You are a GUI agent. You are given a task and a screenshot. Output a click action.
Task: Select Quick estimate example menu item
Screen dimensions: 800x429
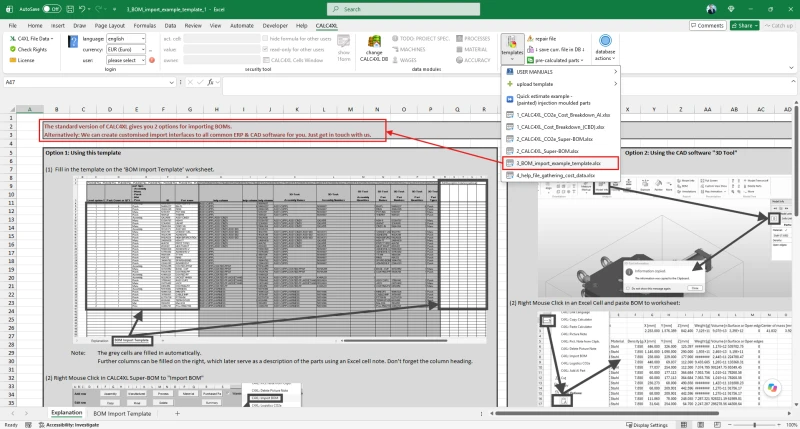[x=561, y=99]
